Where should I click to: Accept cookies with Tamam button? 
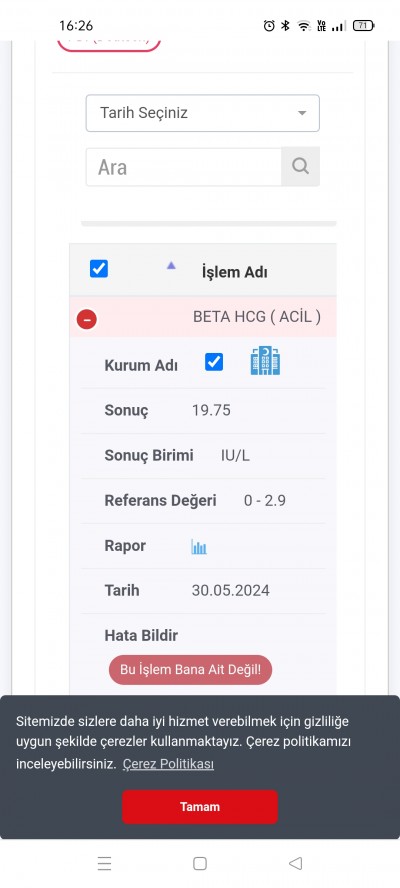click(200, 807)
